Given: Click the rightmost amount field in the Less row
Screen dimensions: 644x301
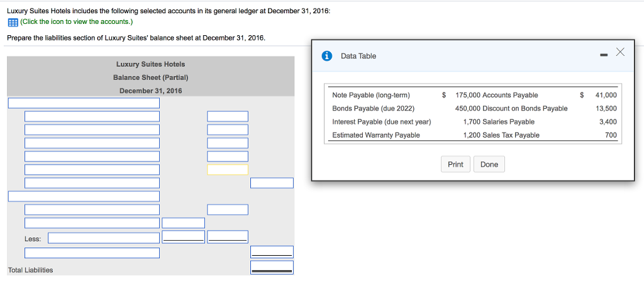Looking at the screenshot, I should click(x=228, y=236).
